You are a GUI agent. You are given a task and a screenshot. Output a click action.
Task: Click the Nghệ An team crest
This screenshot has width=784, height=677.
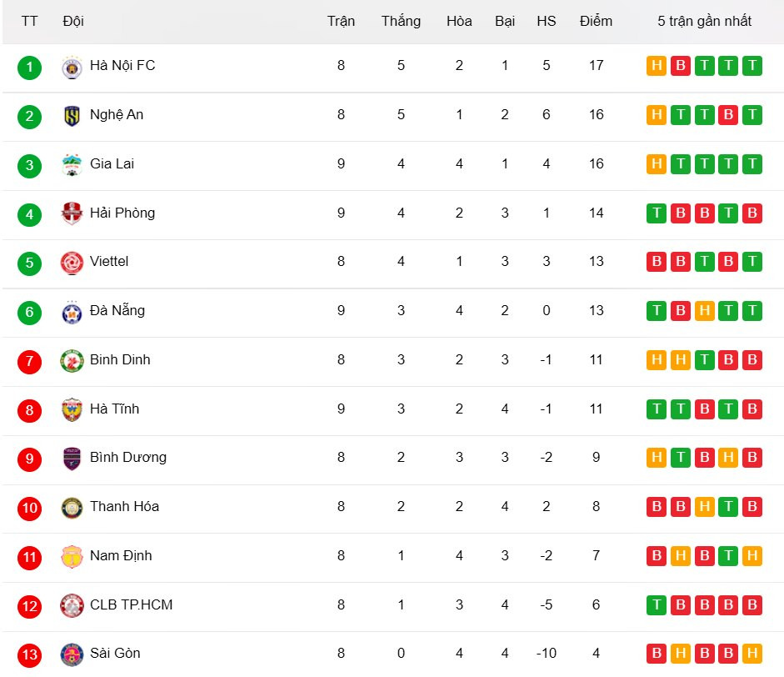click(72, 116)
